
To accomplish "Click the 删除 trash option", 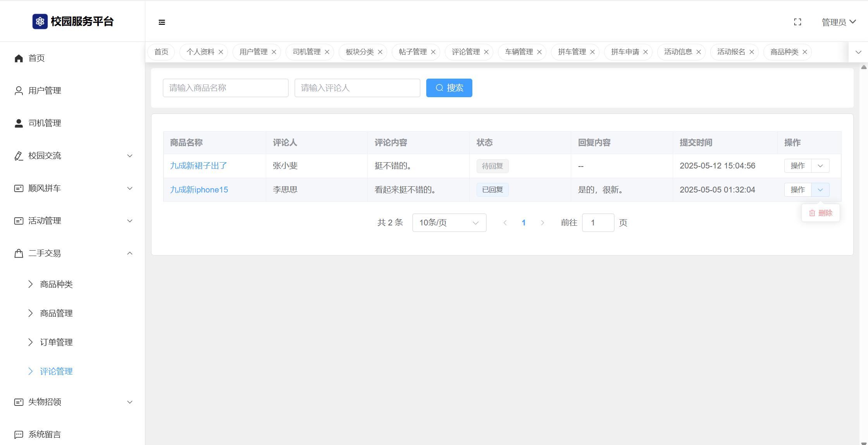I will pyautogui.click(x=821, y=213).
